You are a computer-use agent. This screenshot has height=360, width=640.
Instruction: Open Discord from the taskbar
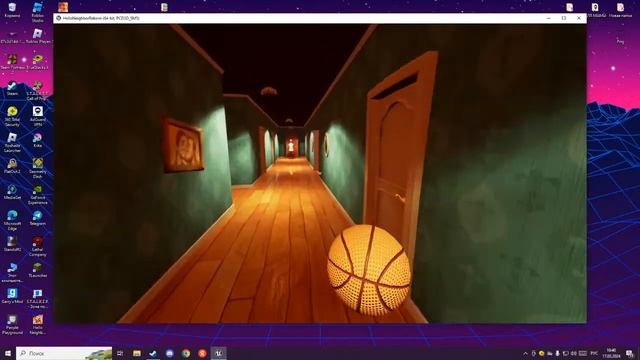pos(170,353)
